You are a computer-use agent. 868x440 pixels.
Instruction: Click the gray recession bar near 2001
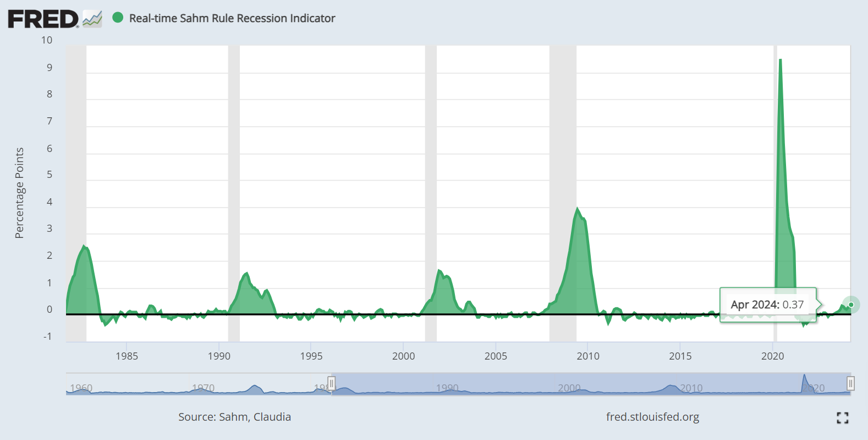click(x=431, y=193)
